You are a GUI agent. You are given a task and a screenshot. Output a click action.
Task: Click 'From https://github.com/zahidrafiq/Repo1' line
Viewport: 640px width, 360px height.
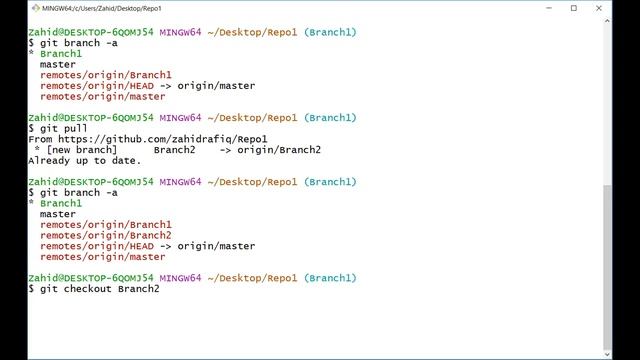[x=148, y=139]
